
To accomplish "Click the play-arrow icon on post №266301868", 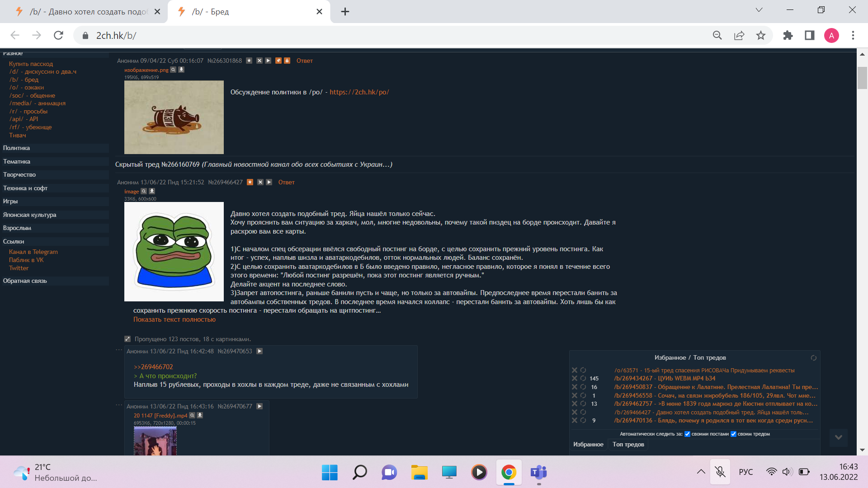I will coord(268,61).
